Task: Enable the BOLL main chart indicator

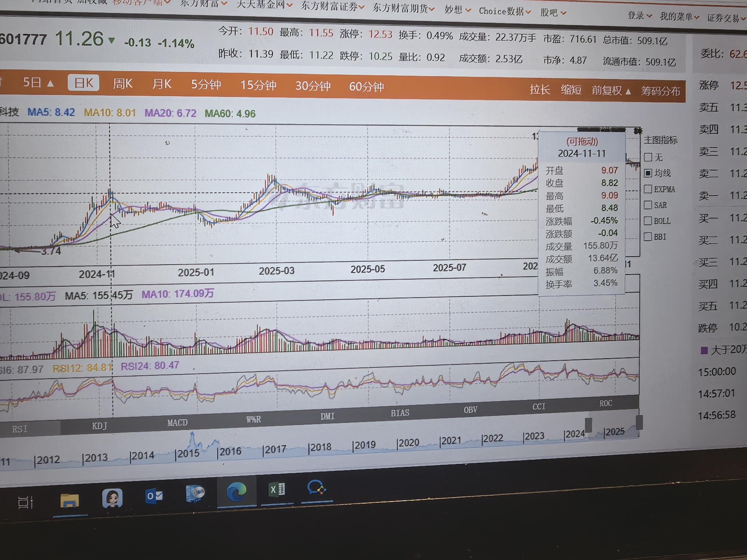Action: [648, 221]
